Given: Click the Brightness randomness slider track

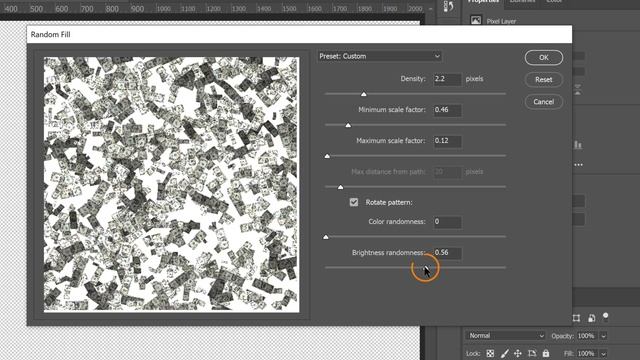Looking at the screenshot, I should 415,268.
